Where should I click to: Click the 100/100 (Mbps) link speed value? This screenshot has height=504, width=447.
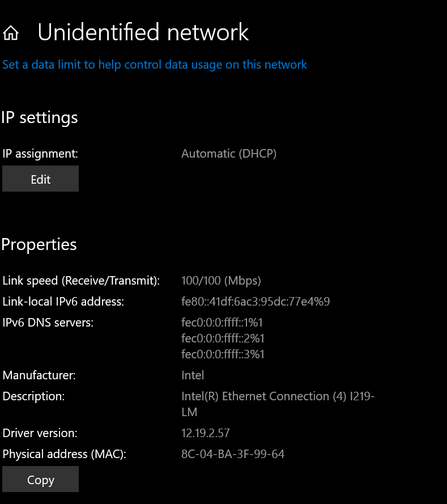tap(221, 281)
